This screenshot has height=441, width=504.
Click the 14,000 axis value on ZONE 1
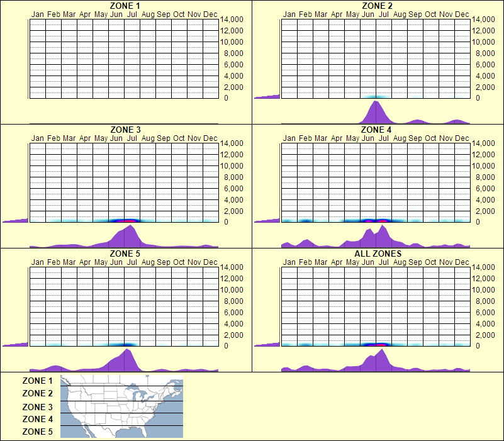[232, 20]
